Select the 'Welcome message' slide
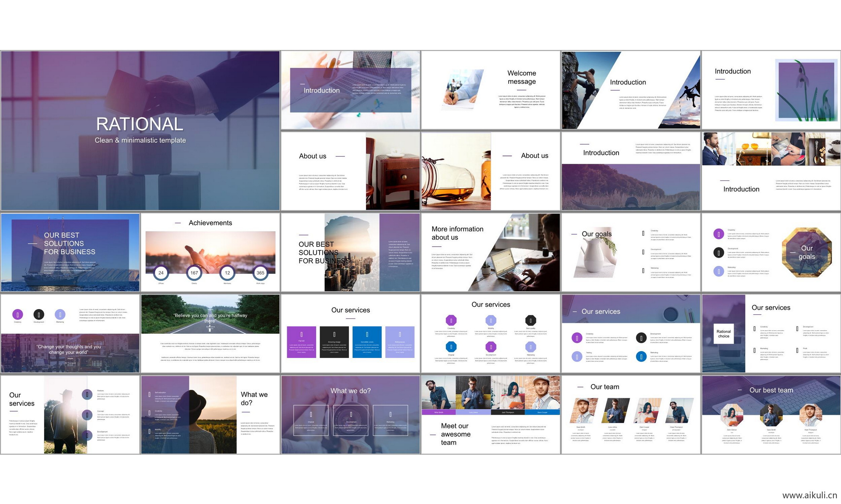 [490, 90]
